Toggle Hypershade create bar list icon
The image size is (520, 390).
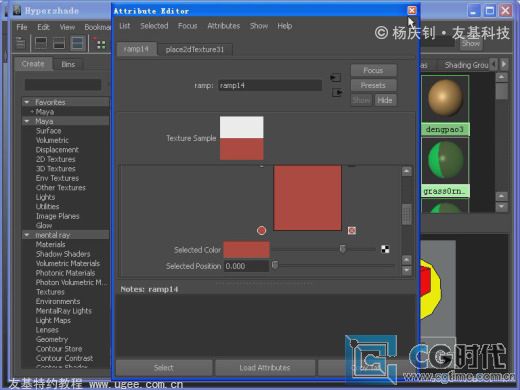pyautogui.click(x=20, y=43)
